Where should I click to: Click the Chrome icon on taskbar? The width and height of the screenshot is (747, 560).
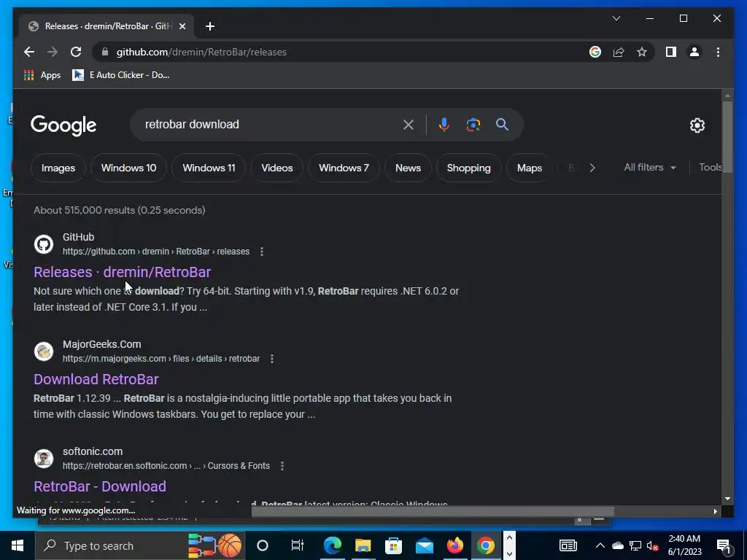tap(485, 545)
